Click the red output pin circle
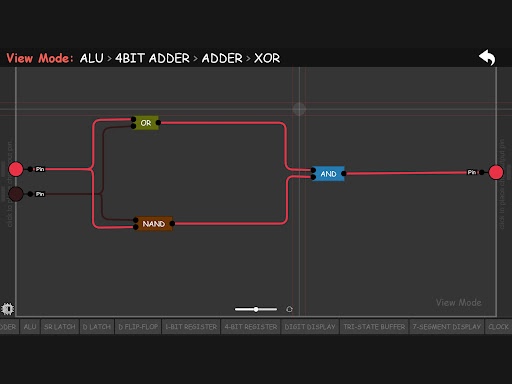The image size is (512, 384). [496, 172]
